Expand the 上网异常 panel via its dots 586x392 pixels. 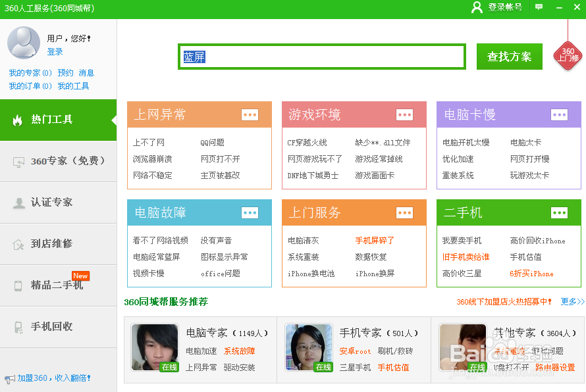[x=250, y=114]
